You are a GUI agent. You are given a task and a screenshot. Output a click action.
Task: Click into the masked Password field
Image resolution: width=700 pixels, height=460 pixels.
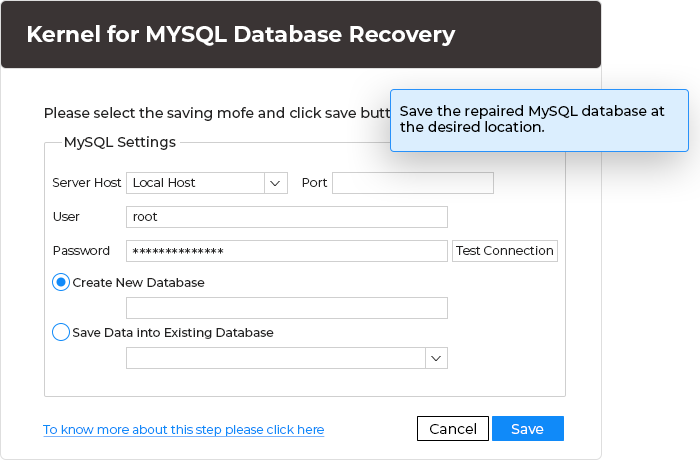286,251
